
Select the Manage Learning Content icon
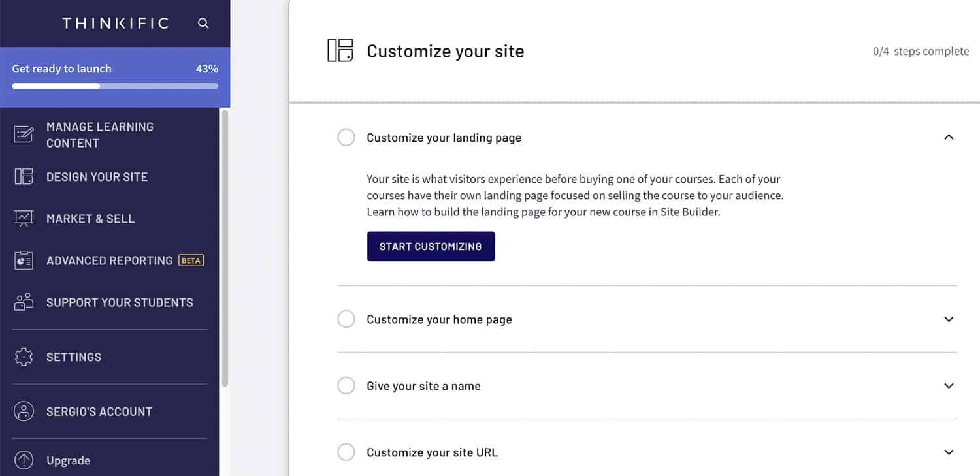pyautogui.click(x=24, y=134)
